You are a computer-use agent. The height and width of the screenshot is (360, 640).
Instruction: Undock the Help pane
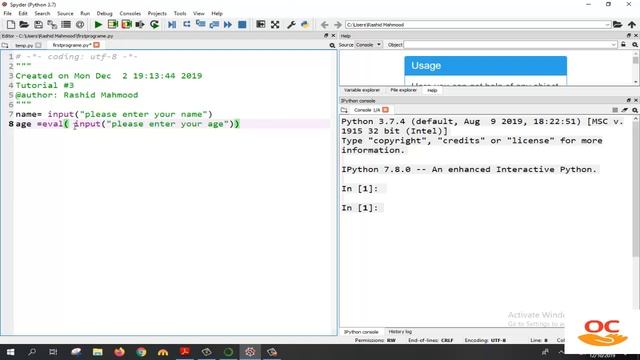629,36
